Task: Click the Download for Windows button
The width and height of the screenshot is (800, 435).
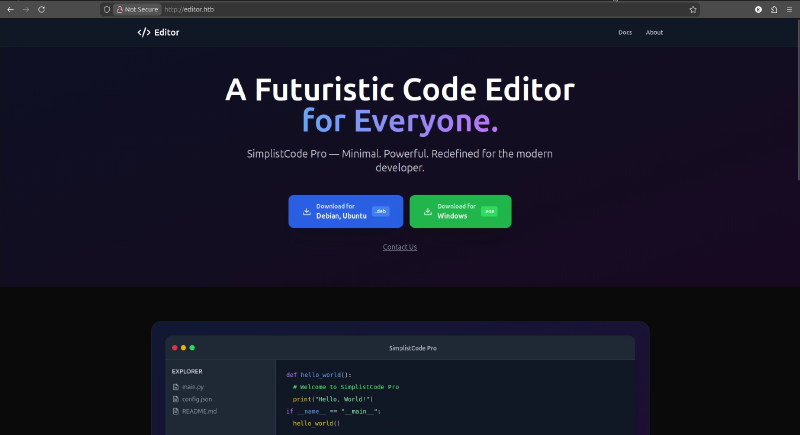Action: click(x=460, y=211)
